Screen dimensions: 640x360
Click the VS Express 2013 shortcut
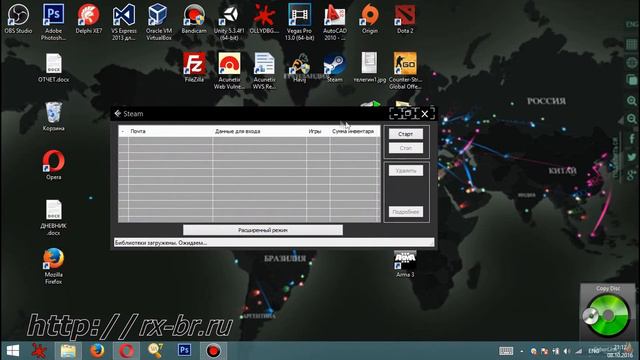(x=124, y=21)
